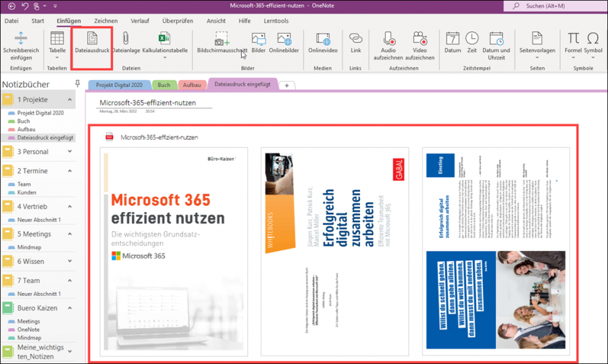Image resolution: width=608 pixels, height=364 pixels.
Task: Switch to the Aufbau section tab
Action: click(192, 85)
